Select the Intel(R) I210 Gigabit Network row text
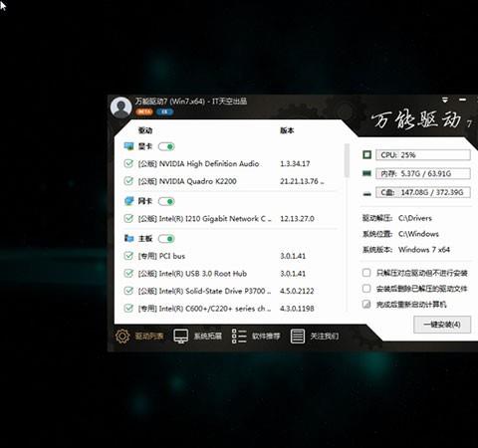This screenshot has width=478, height=448. click(x=205, y=218)
